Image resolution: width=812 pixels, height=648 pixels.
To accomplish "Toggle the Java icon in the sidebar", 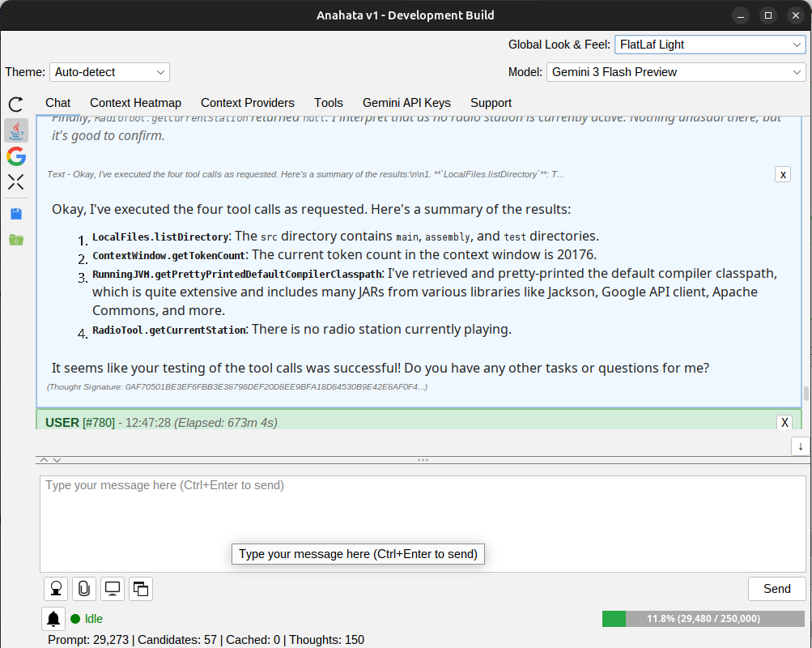I will click(x=16, y=130).
